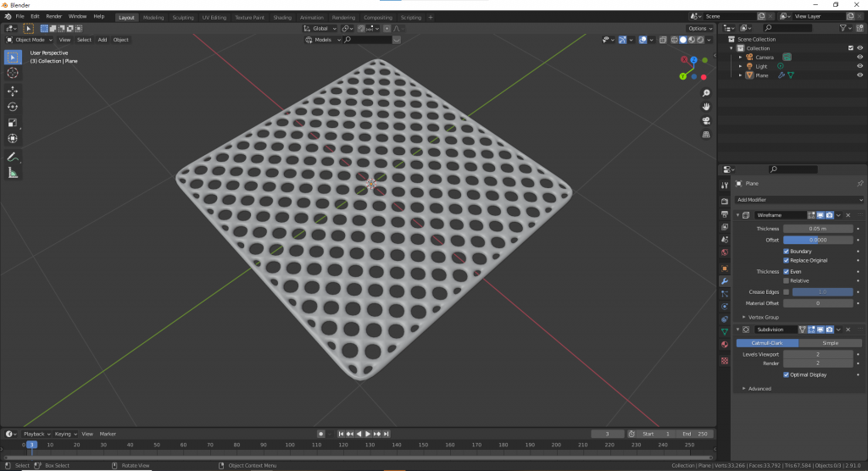Open the Render menu

tap(53, 16)
